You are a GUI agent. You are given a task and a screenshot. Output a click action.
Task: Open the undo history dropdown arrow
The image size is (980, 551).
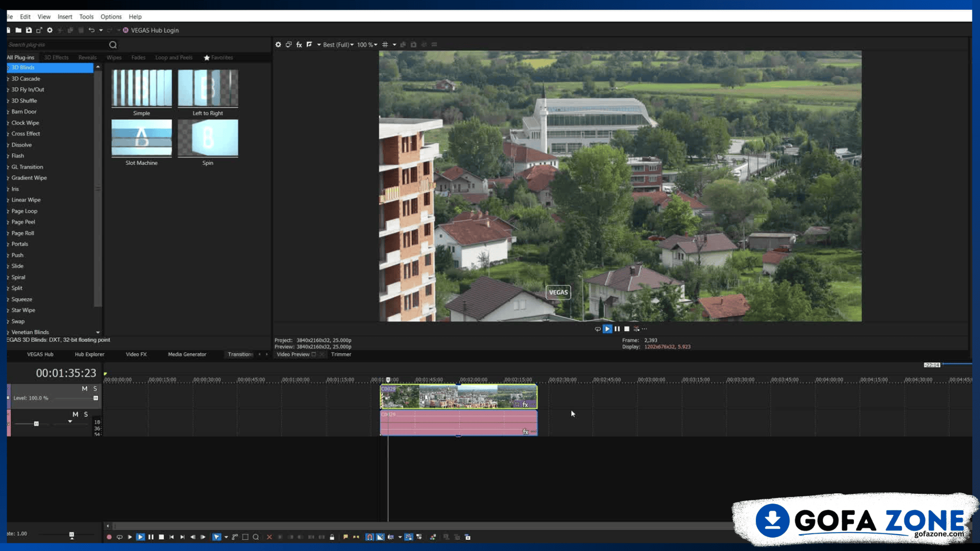pos(101,30)
